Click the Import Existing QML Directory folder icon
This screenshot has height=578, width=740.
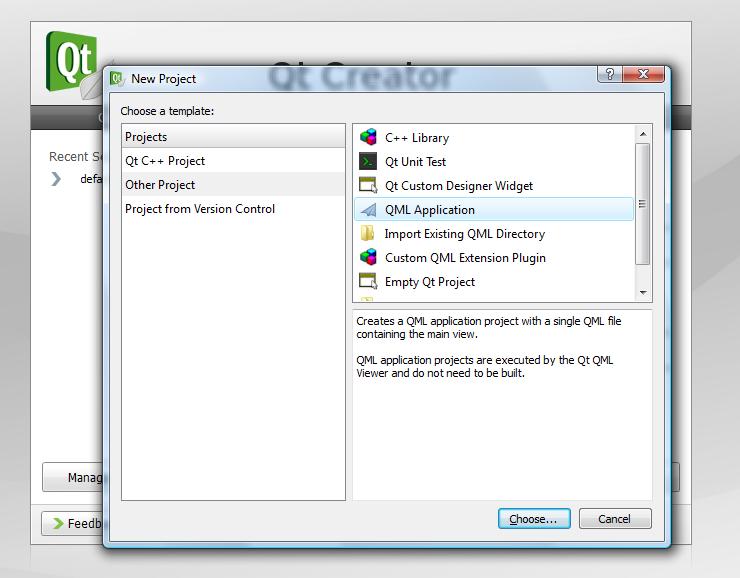(367, 234)
